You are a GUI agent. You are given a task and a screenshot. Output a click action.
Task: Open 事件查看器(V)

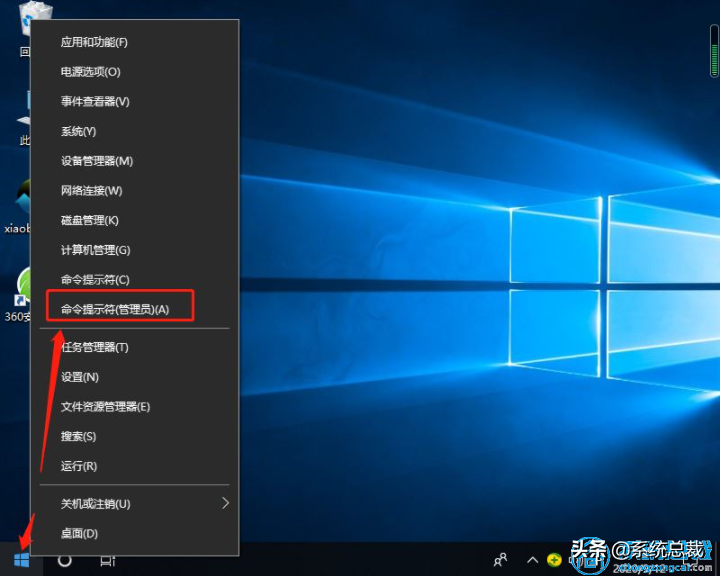click(95, 101)
